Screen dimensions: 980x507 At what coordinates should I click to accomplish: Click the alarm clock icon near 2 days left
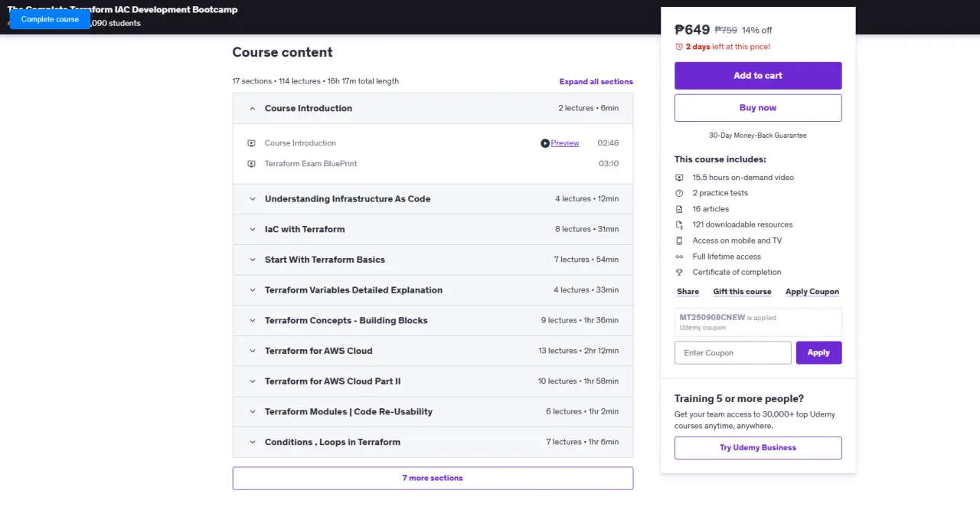pos(679,47)
